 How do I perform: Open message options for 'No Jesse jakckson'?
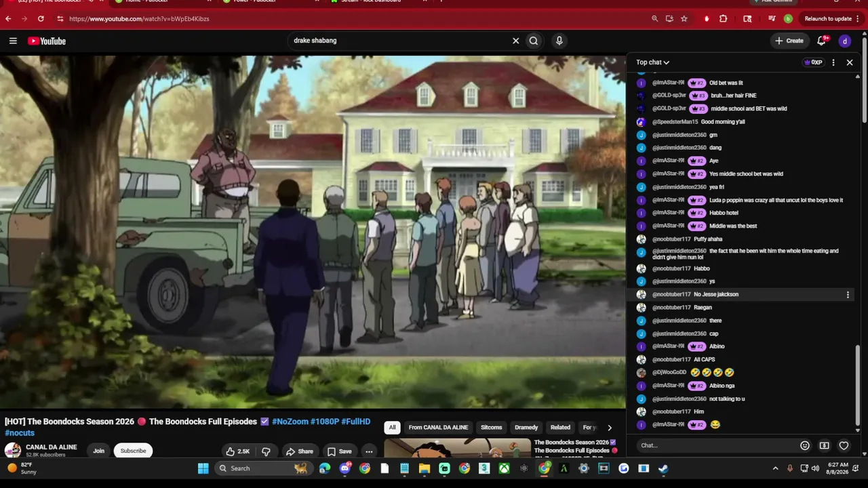tap(848, 295)
